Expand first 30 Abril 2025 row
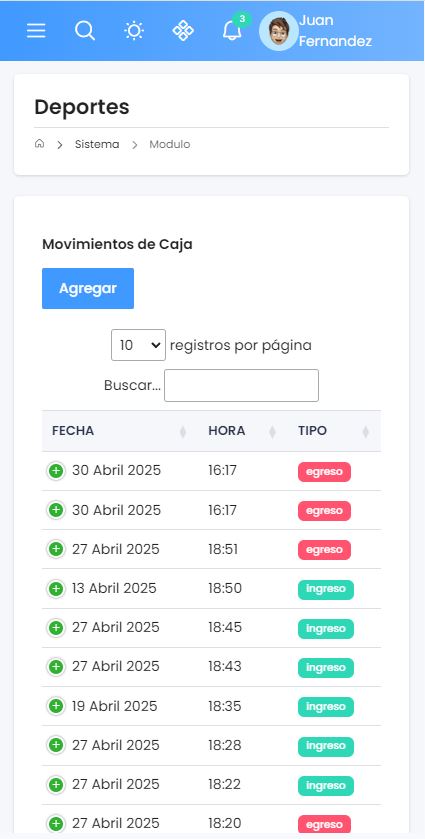This screenshot has height=839, width=425. tap(56, 471)
